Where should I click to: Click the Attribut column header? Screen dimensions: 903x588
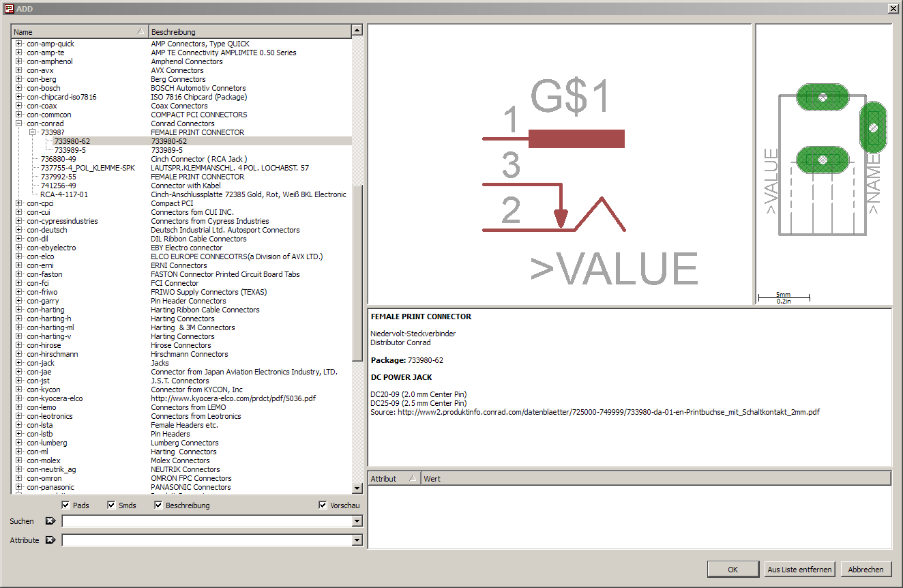click(x=394, y=479)
